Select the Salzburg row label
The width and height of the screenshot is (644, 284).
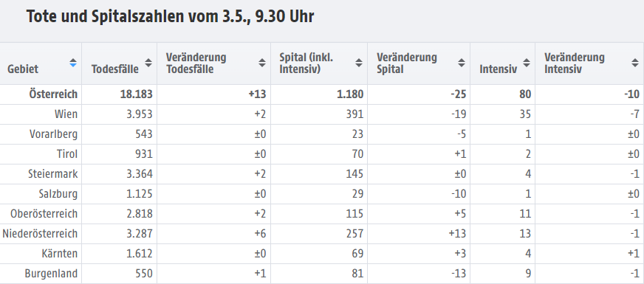point(58,194)
